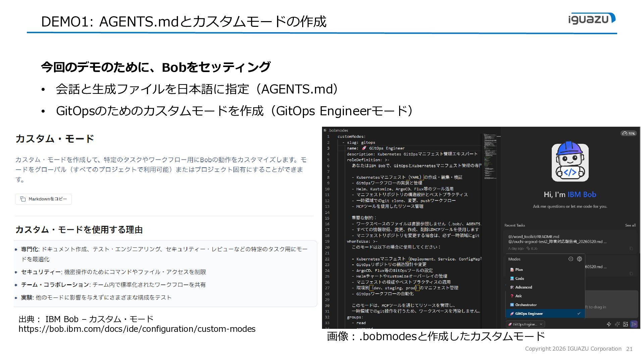644x362 pixels.
Task: Click the page number 21
Action: pyautogui.click(x=629, y=349)
